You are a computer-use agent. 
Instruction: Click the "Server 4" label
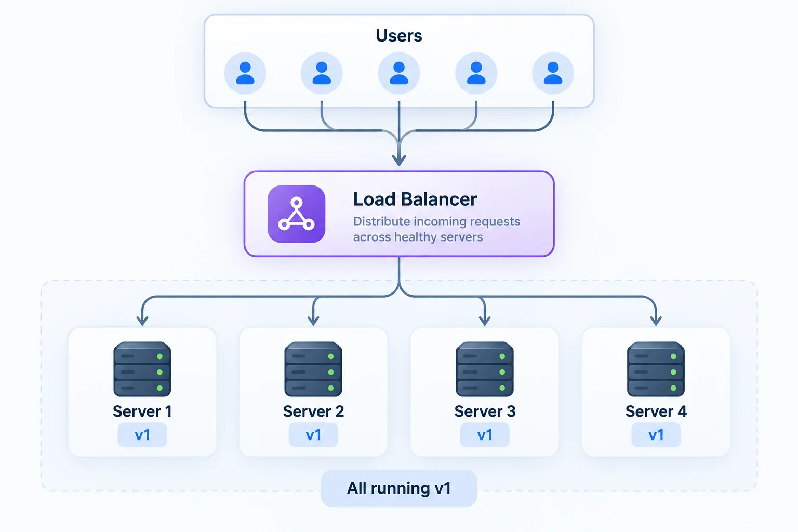click(x=656, y=411)
